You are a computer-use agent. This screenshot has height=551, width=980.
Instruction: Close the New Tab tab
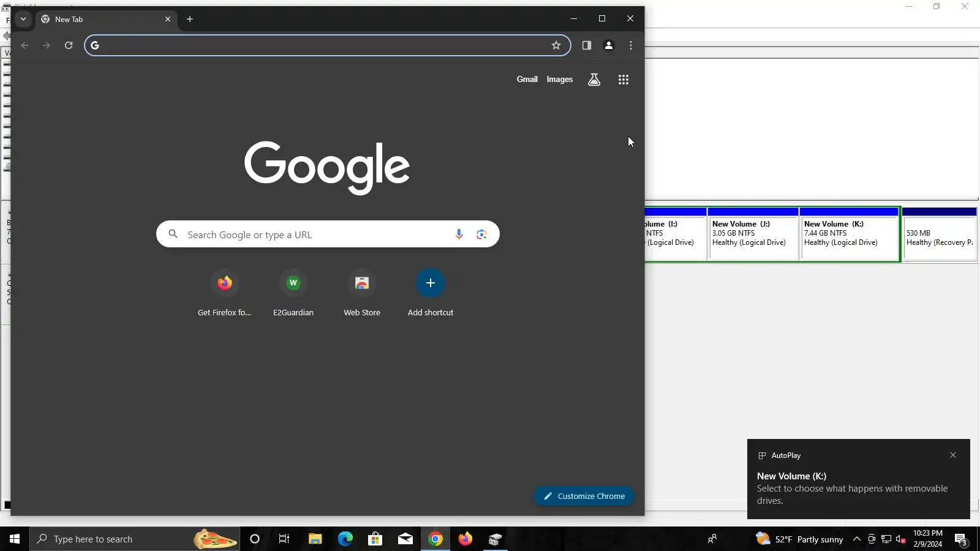pos(168,19)
